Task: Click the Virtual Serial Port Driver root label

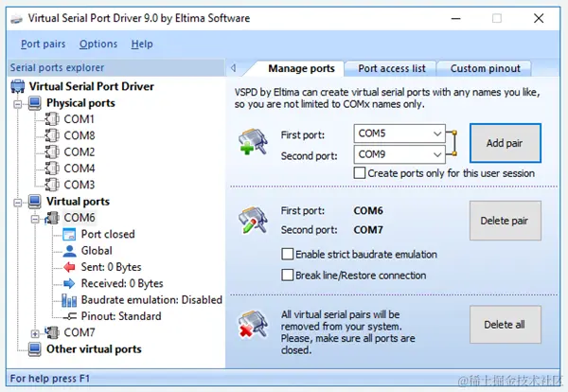Action: point(91,86)
